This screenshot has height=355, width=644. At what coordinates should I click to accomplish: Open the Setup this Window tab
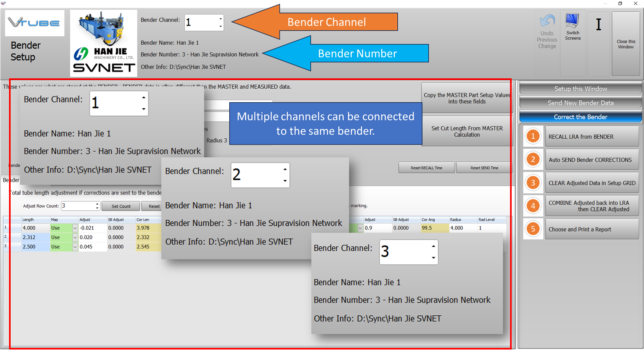[580, 89]
